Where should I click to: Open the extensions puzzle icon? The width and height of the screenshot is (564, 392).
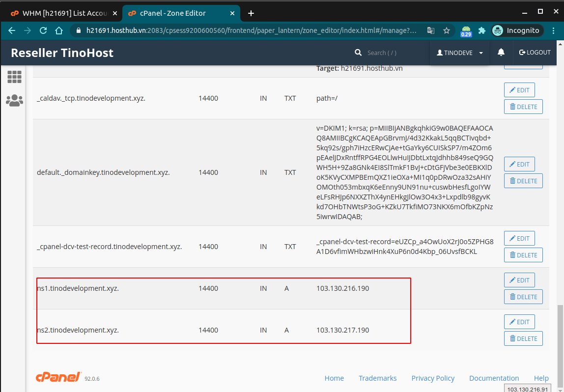click(482, 30)
